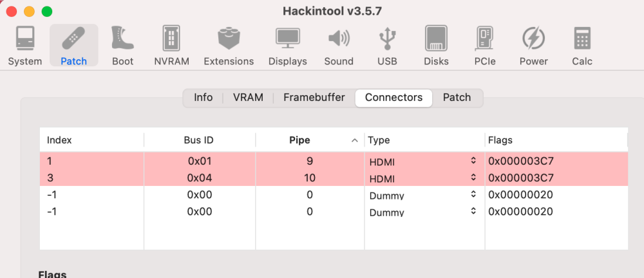Open the Sound speaker section
This screenshot has height=278, width=644.
click(x=339, y=45)
